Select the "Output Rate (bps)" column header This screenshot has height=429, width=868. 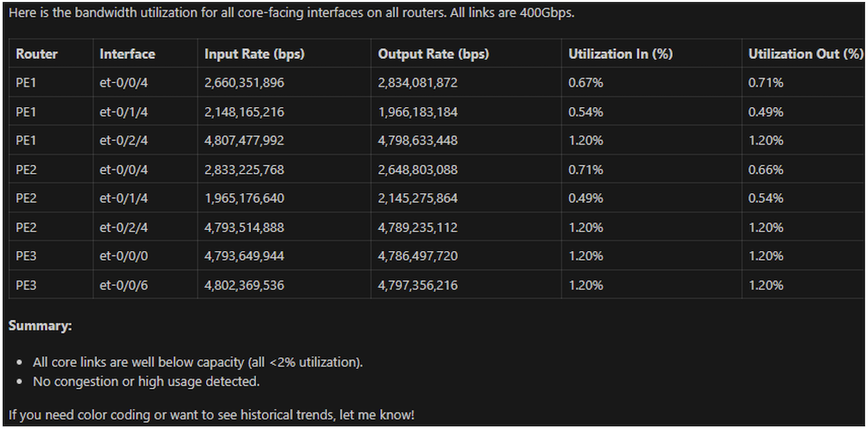(433, 54)
